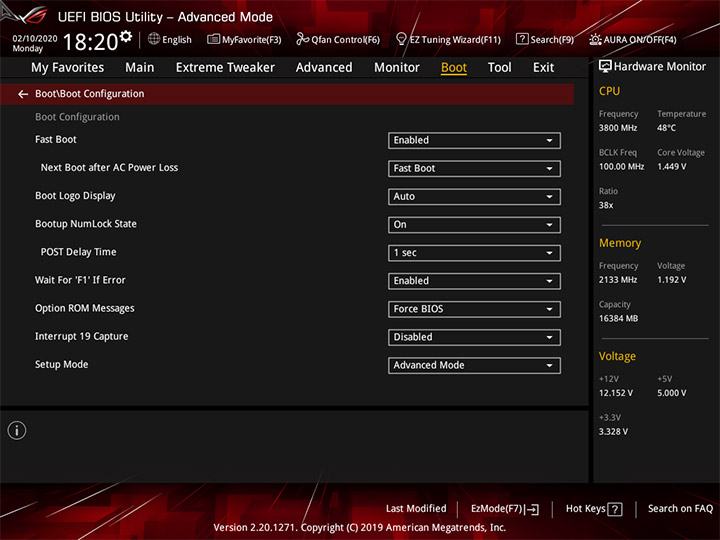Click the Bootup NumLock State label
This screenshot has width=720, height=540.
[x=86, y=224]
